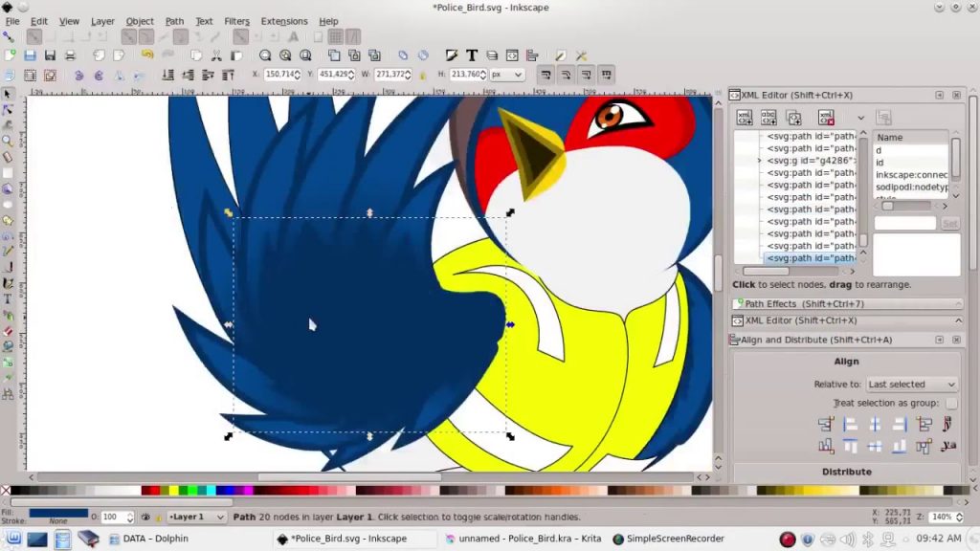The width and height of the screenshot is (980, 551).
Task: Expand the Layer 1 selector dropdown
Action: click(x=197, y=517)
